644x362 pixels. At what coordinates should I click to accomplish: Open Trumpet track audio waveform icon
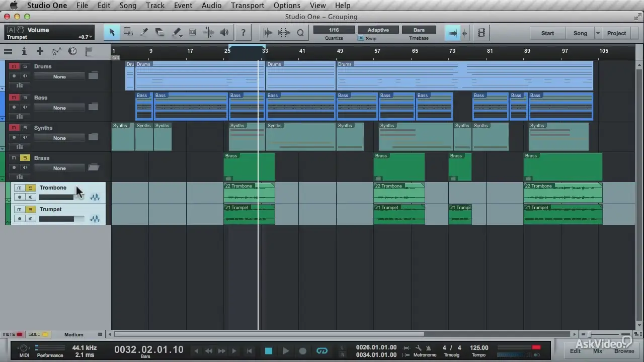click(x=95, y=219)
